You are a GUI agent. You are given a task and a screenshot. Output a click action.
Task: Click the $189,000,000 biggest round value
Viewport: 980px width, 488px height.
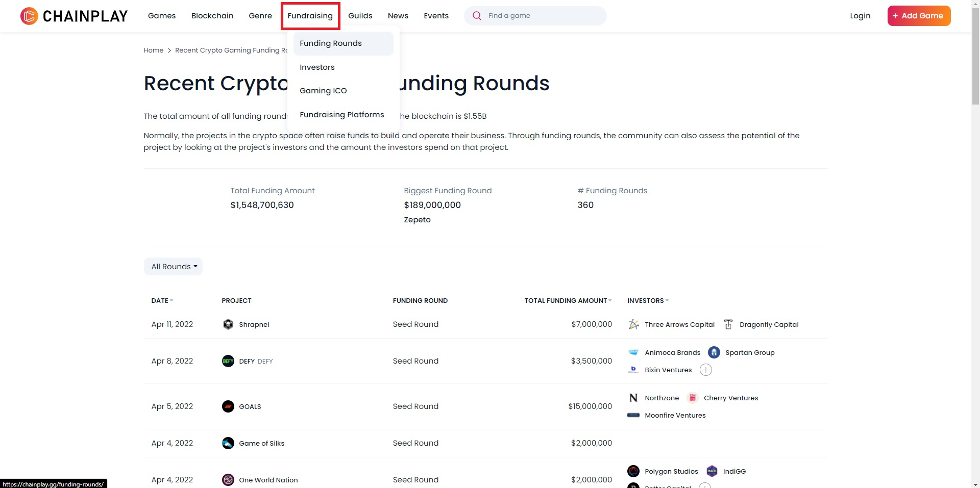click(x=432, y=205)
